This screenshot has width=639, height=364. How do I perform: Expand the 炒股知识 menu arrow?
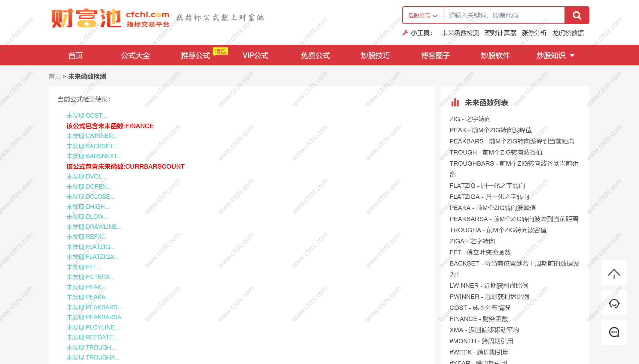572,56
